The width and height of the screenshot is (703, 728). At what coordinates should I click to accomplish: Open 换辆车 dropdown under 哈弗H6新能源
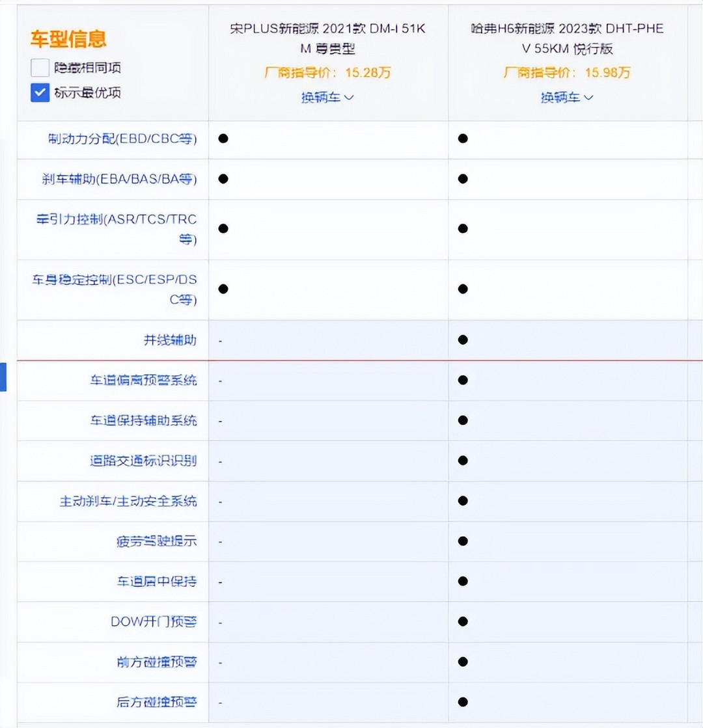coord(567,97)
